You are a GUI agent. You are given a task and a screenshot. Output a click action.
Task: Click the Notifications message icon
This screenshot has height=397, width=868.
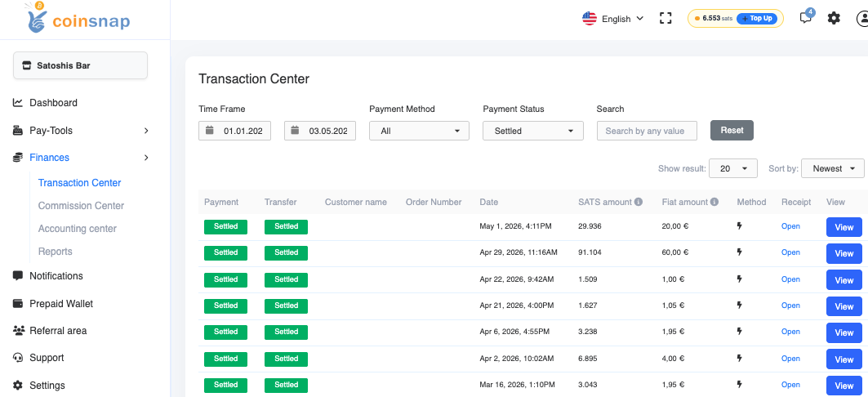pyautogui.click(x=18, y=276)
